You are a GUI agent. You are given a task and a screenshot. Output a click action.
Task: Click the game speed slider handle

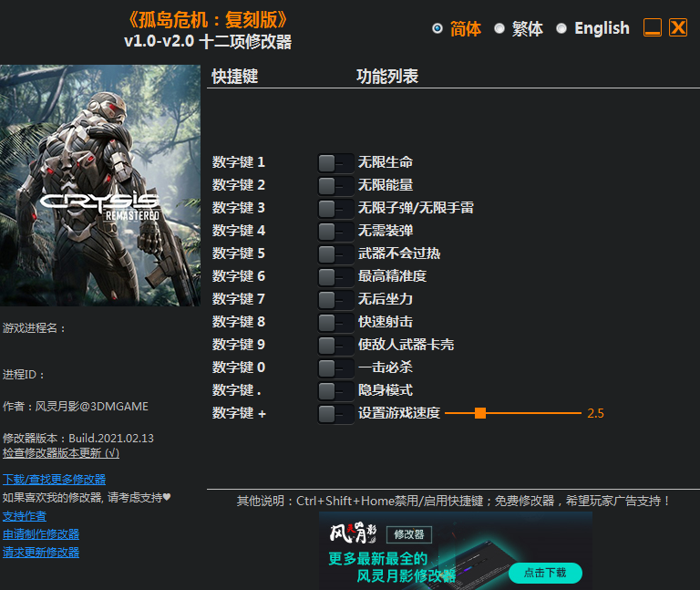click(x=480, y=413)
